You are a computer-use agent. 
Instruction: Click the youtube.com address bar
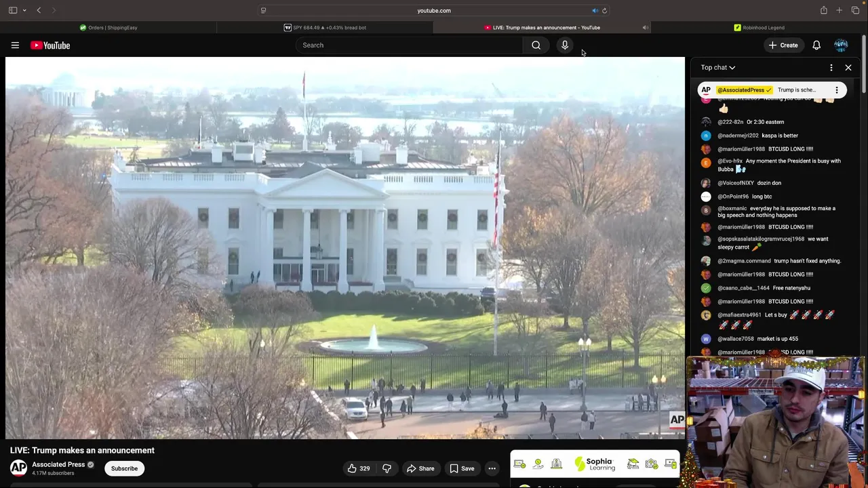[x=434, y=10]
